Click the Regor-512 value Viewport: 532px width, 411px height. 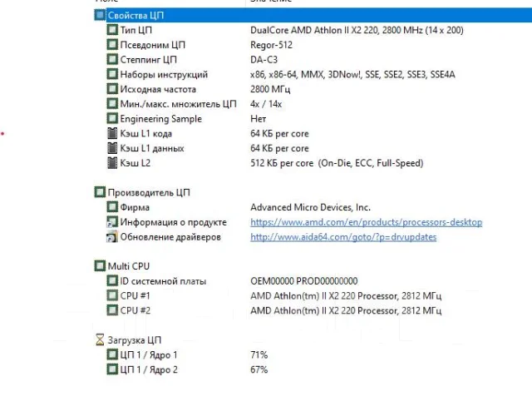click(x=272, y=45)
